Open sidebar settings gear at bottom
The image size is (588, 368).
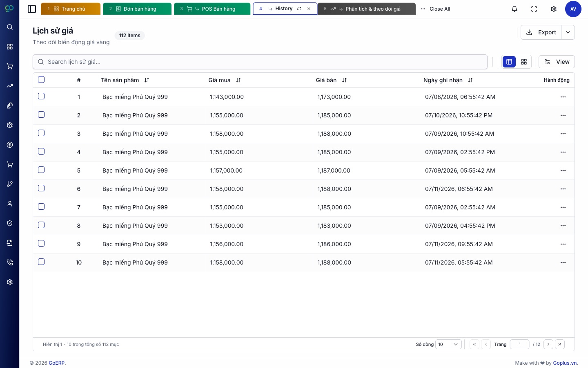(x=10, y=282)
